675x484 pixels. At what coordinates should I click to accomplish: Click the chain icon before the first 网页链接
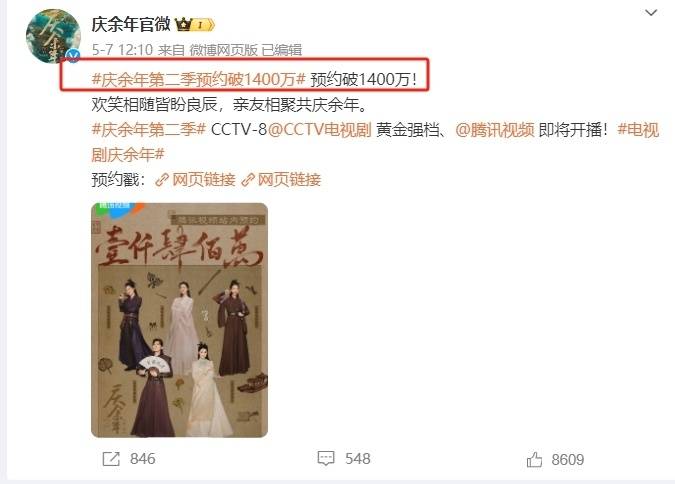click(x=162, y=180)
